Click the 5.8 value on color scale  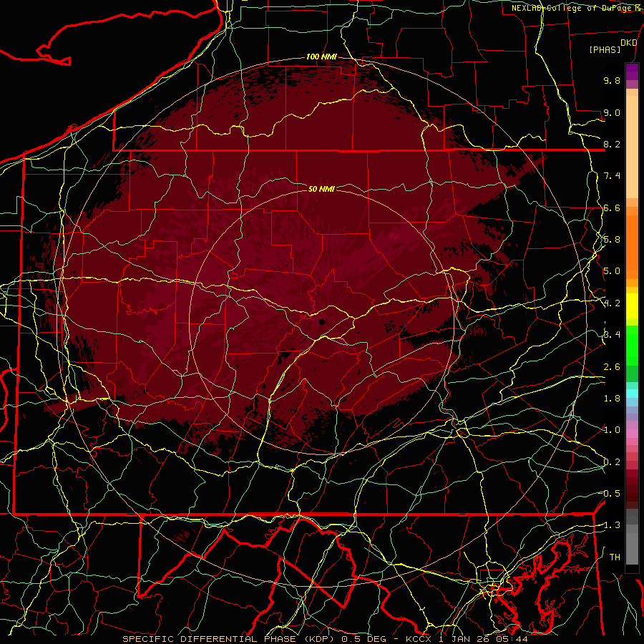(612, 240)
